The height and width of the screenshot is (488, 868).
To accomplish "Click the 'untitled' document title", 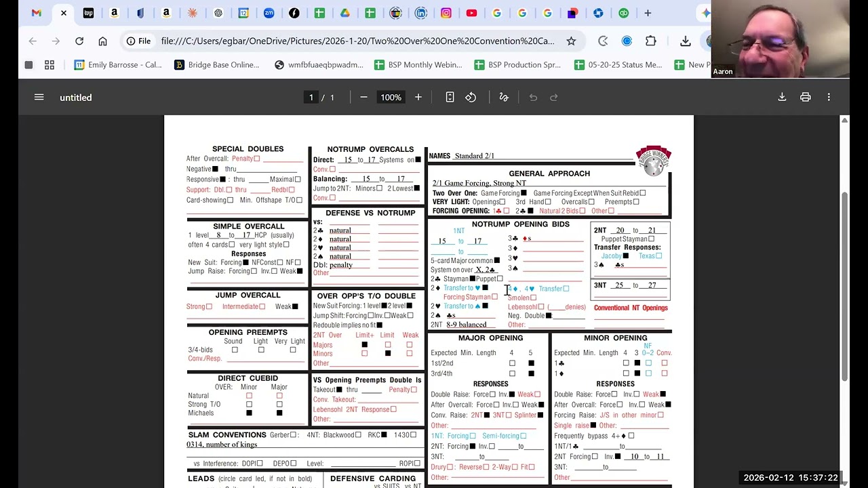I will [76, 98].
